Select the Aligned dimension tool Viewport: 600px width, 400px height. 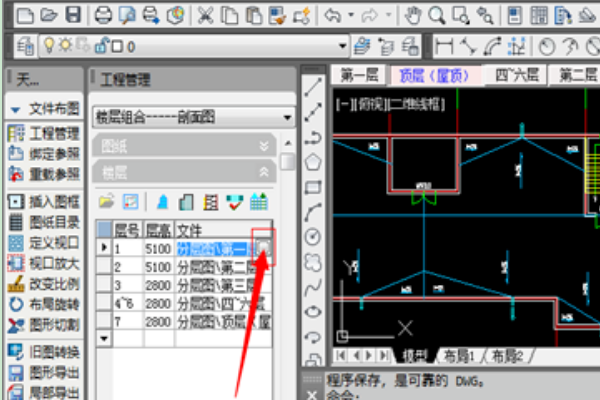(x=468, y=46)
